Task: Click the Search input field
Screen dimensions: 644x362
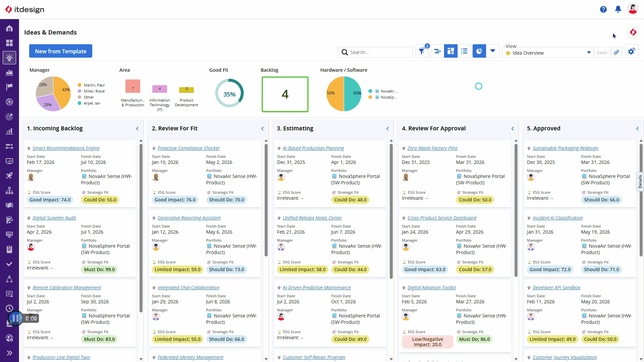Action: click(375, 52)
